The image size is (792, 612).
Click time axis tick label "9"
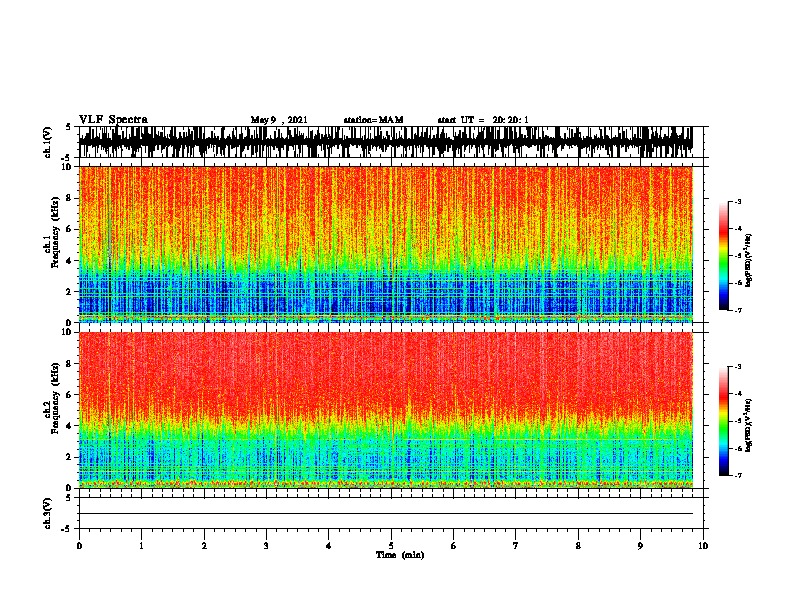pyautogui.click(x=640, y=546)
